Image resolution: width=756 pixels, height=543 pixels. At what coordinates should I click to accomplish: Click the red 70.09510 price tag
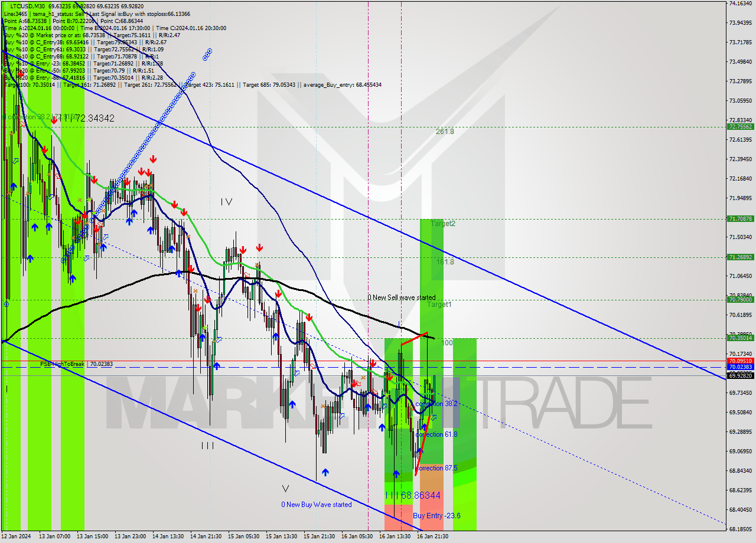(741, 361)
